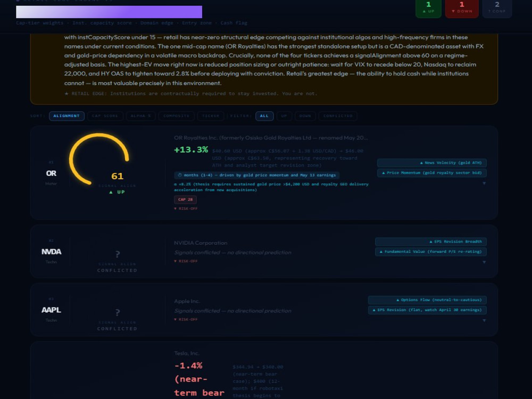The image size is (532, 399).
Task: Sort the list by Alpha %
Action: pos(141,116)
